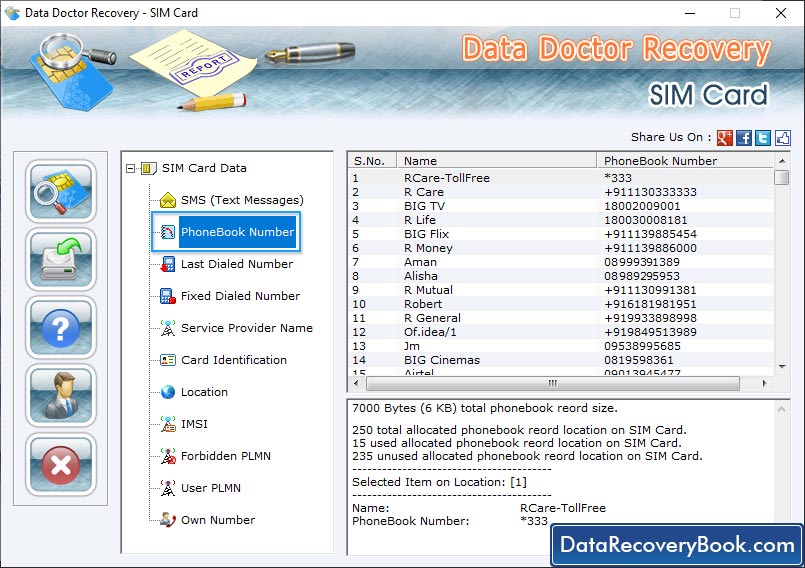Select Forbidden PLMN tree item
The height and width of the screenshot is (568, 805).
point(225,456)
